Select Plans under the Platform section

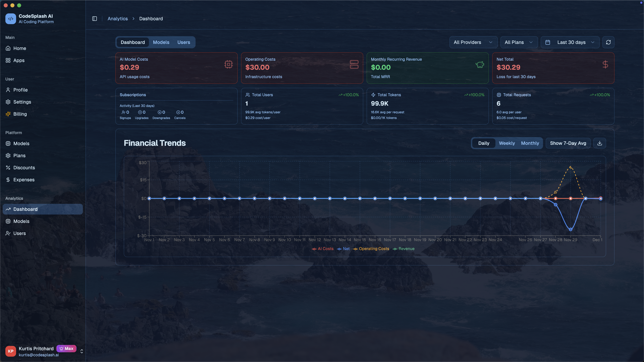point(19,155)
